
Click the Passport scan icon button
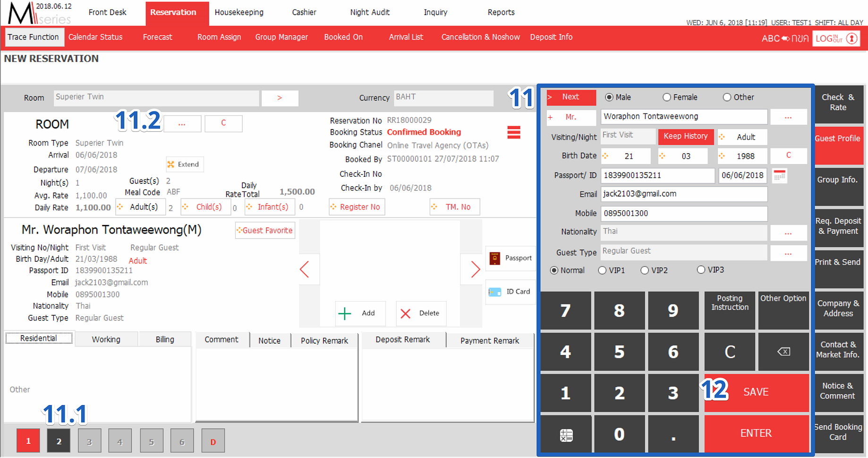tap(511, 258)
